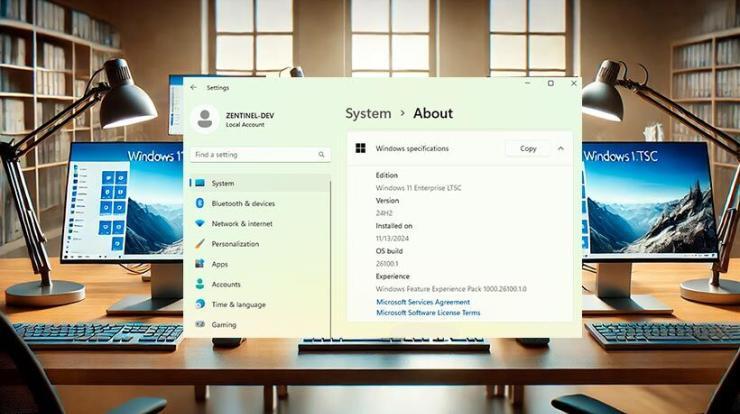Click the Gaming controller icon

tap(200, 324)
